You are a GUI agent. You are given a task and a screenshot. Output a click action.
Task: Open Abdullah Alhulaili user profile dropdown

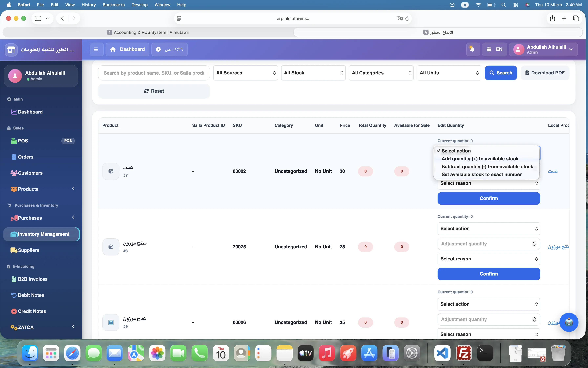tap(543, 49)
